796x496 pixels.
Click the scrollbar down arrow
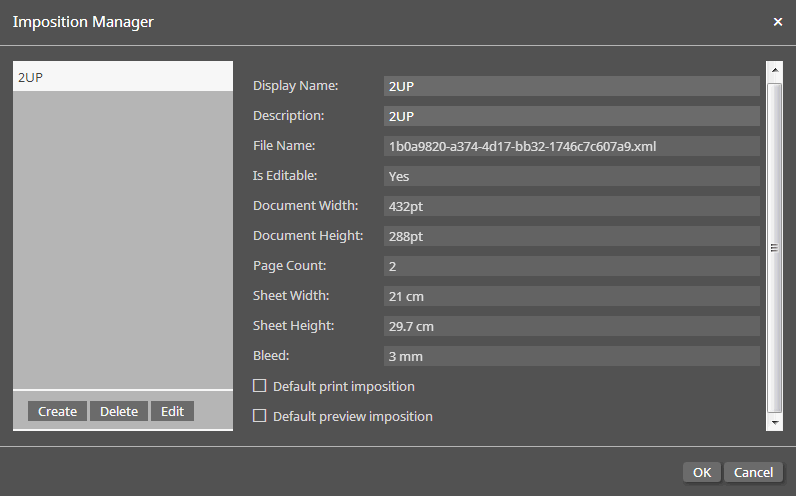coord(774,423)
